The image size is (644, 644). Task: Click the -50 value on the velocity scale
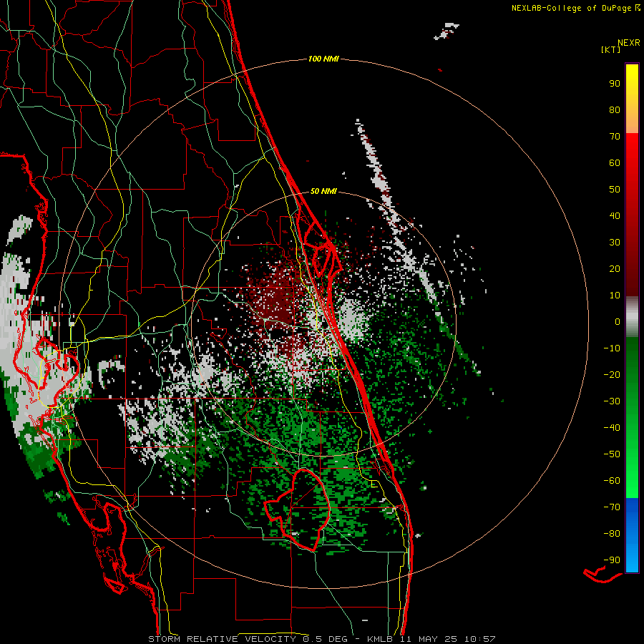612,454
